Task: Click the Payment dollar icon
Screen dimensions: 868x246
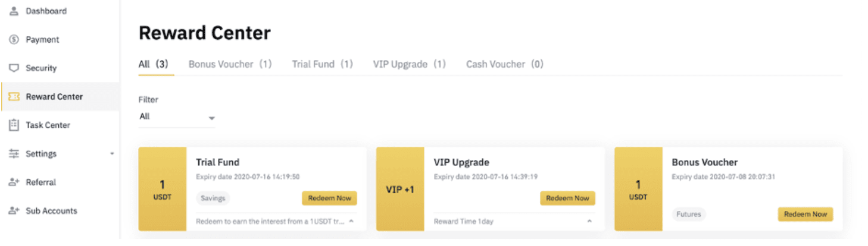Action: tap(14, 40)
